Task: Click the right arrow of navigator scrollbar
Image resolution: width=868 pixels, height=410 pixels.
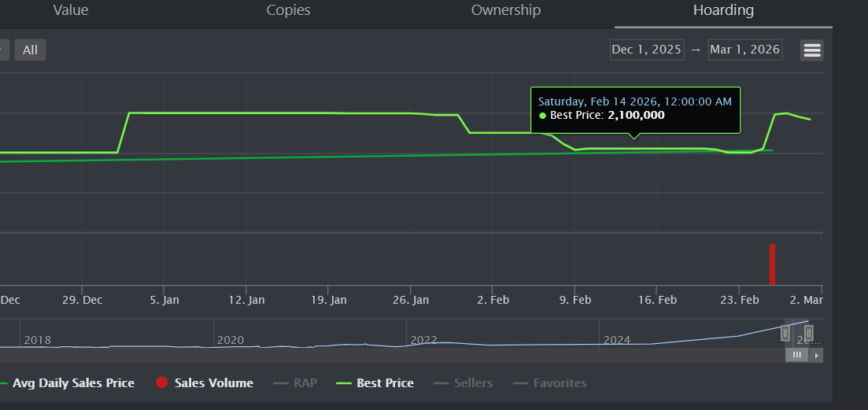Action: (x=817, y=355)
